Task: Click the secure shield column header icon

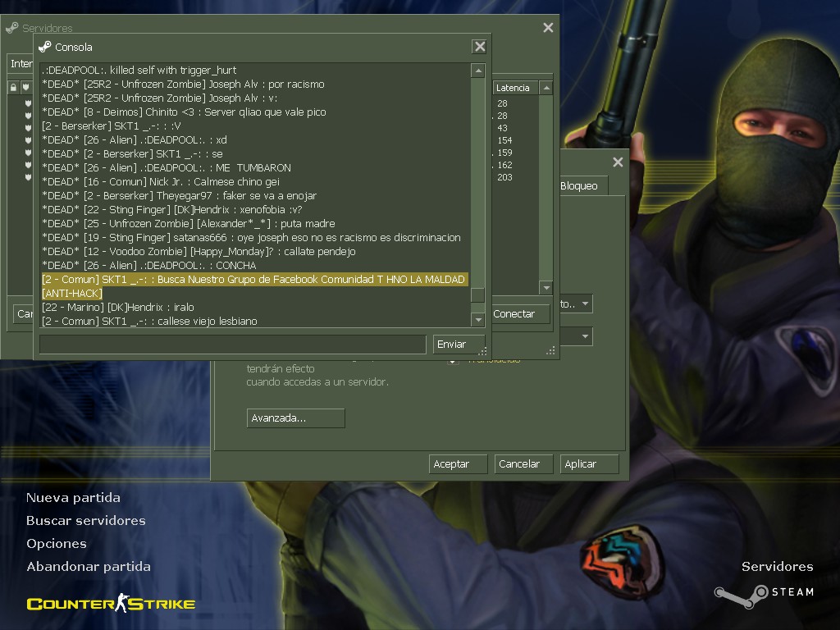Action: pyautogui.click(x=25, y=87)
